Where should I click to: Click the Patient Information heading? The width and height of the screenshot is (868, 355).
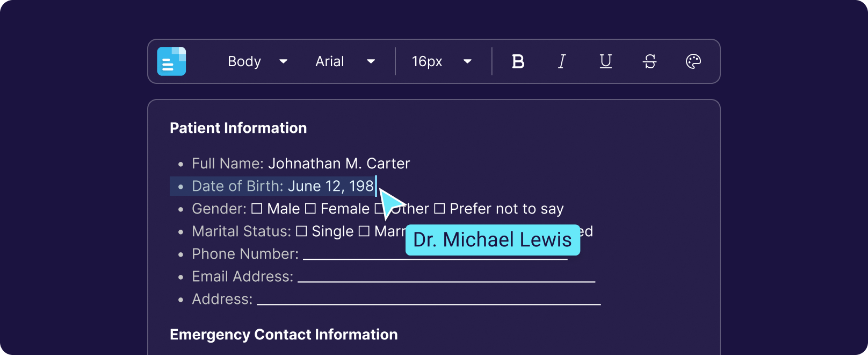[x=238, y=128]
